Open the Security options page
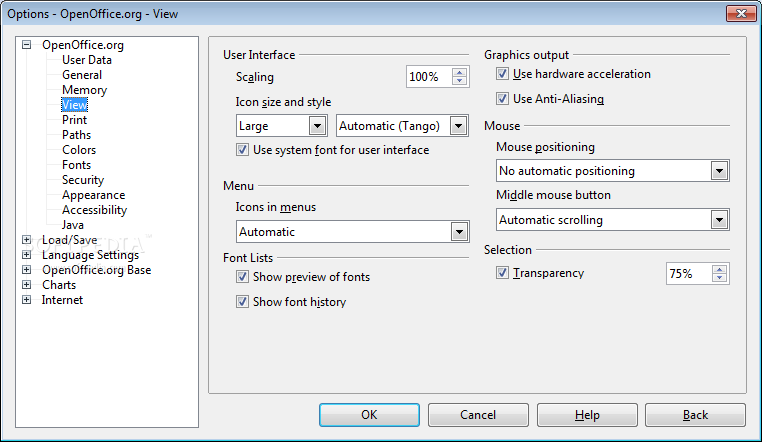Viewport: 762px width, 442px height. point(83,180)
